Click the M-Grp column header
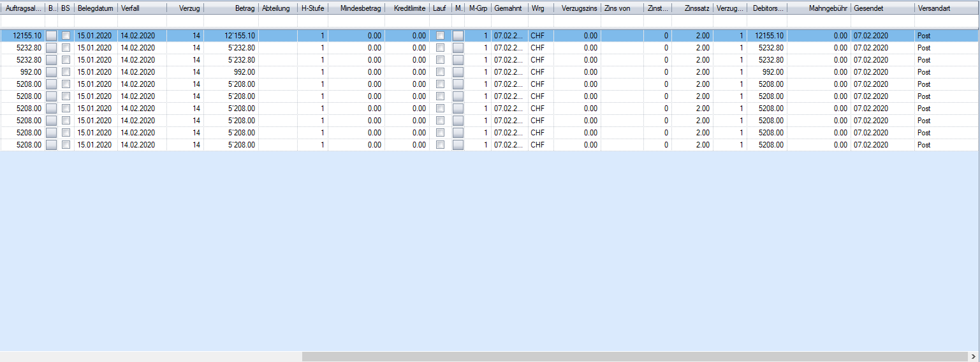The image size is (980, 362). [x=478, y=8]
